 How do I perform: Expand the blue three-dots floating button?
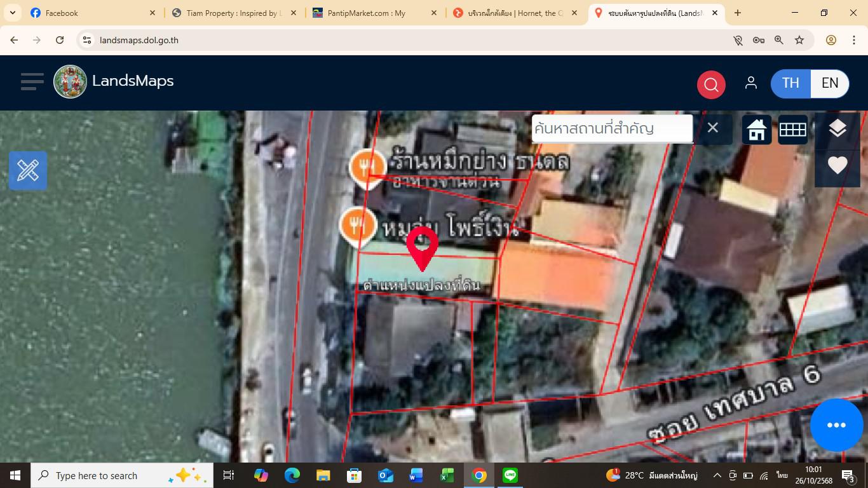click(836, 424)
